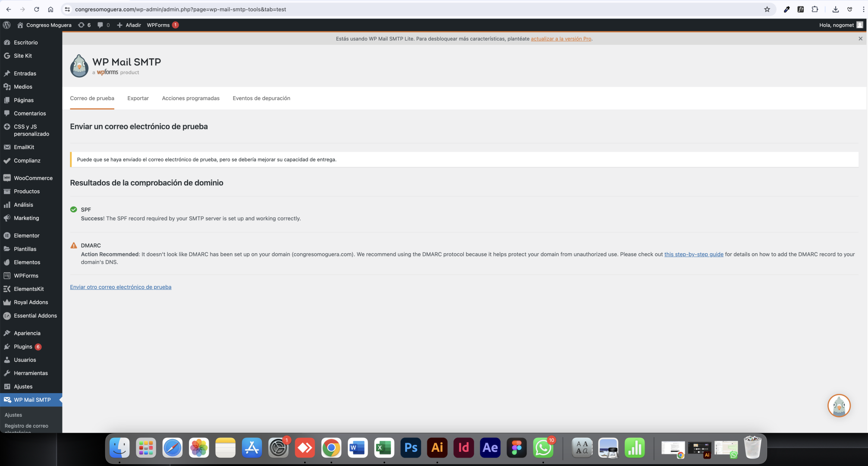Open Safari from the dock
This screenshot has width=868, height=466.
(172, 448)
